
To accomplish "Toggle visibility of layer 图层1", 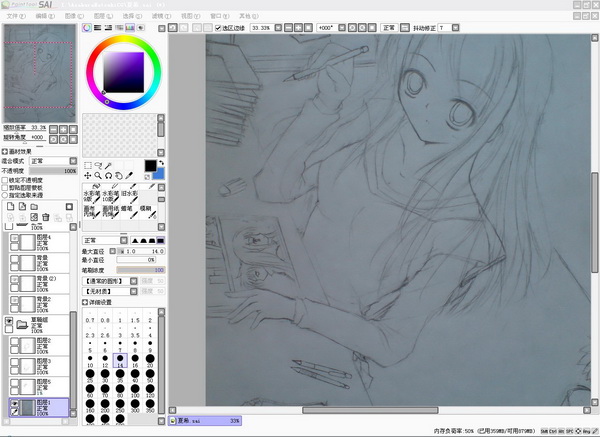I will pyautogui.click(x=14, y=403).
